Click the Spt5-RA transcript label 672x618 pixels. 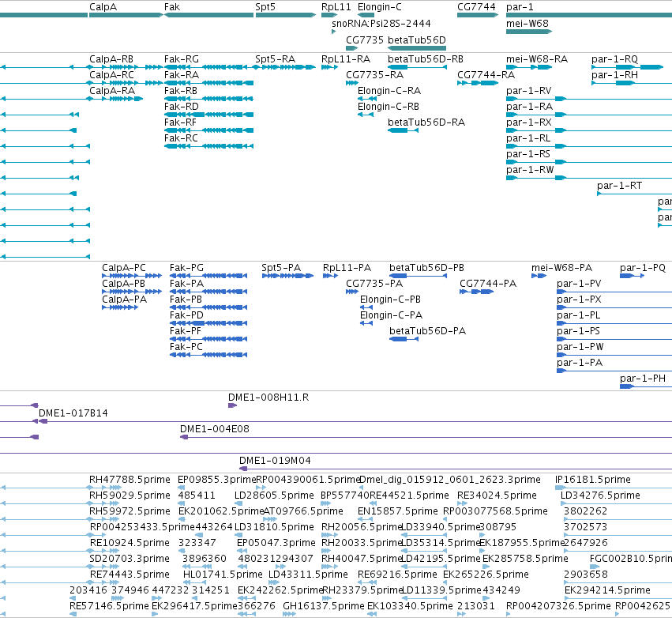coord(275,59)
